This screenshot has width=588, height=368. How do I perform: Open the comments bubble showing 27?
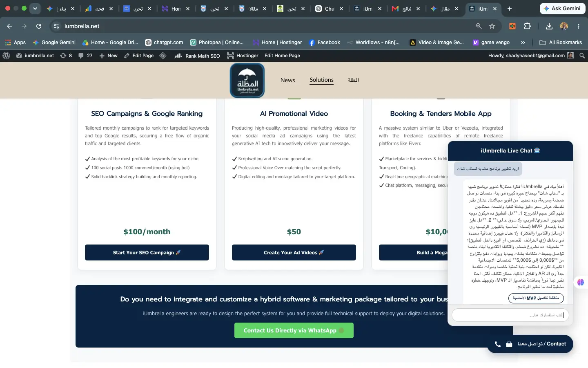[x=85, y=56]
